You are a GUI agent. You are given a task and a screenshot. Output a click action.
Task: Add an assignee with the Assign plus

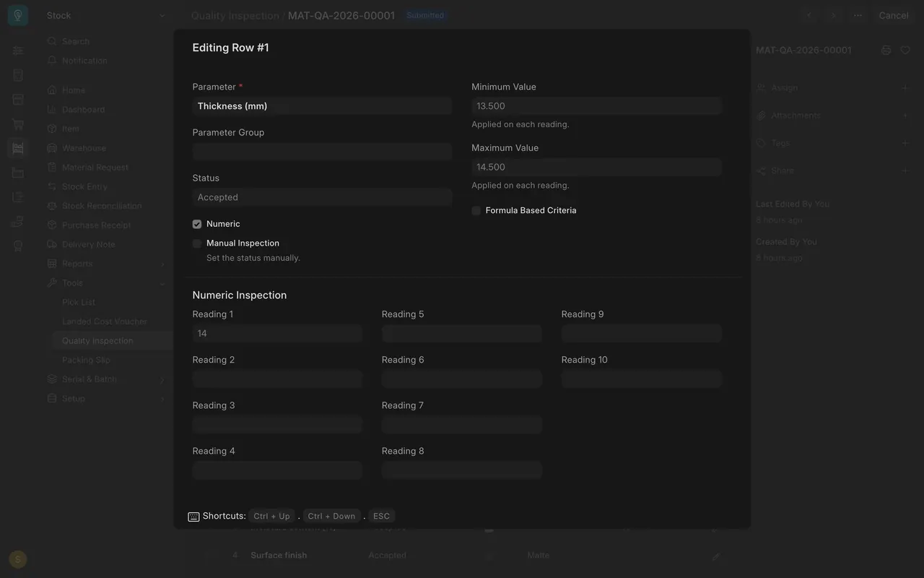click(905, 87)
